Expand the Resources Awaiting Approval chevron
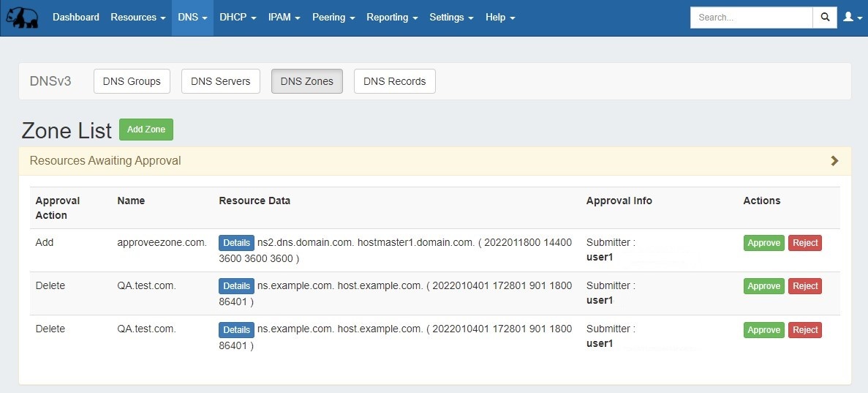Viewport: 868px width, 393px height. click(834, 161)
